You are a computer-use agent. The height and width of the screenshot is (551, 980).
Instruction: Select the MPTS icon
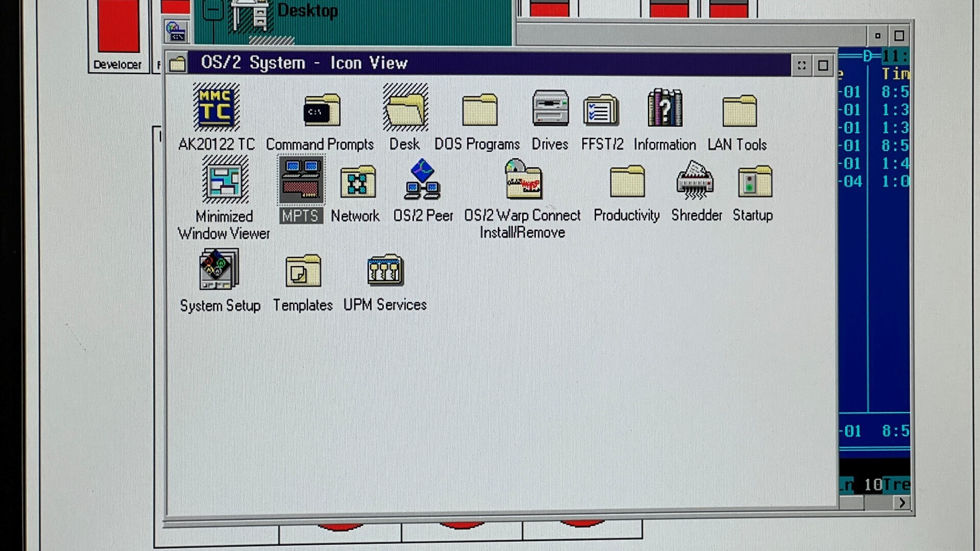point(301,180)
